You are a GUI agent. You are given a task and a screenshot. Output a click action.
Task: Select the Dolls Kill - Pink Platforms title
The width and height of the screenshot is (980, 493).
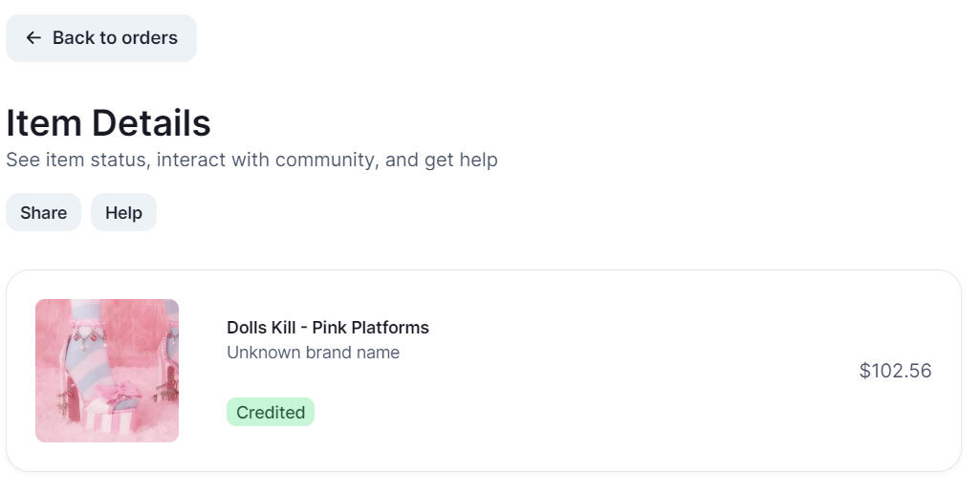(327, 328)
